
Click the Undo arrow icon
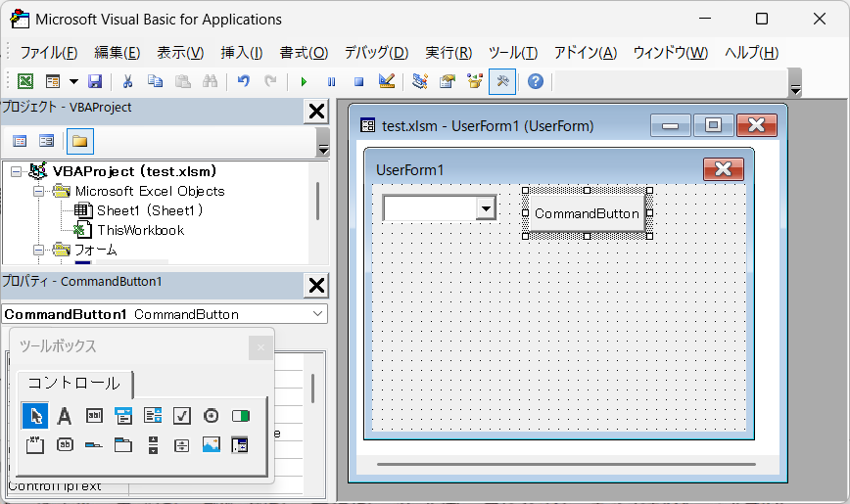point(244,81)
